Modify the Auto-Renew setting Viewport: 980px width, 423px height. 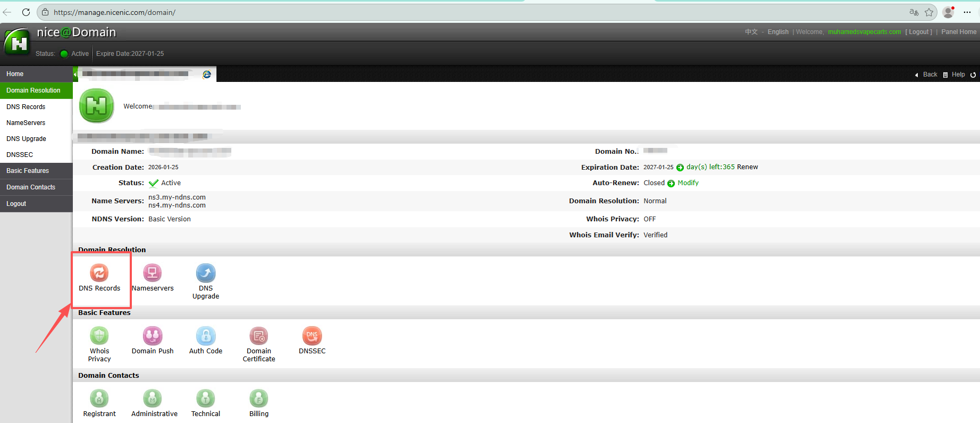[688, 183]
